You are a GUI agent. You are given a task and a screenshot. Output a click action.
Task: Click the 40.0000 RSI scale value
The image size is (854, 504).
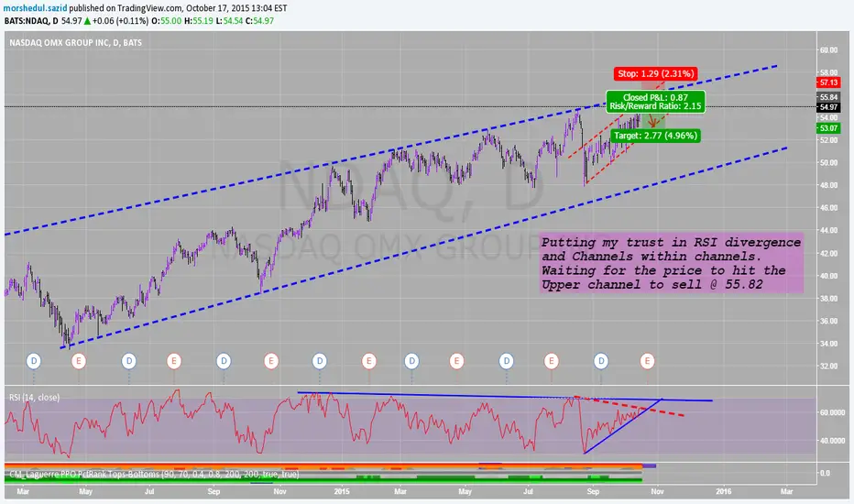coord(832,441)
